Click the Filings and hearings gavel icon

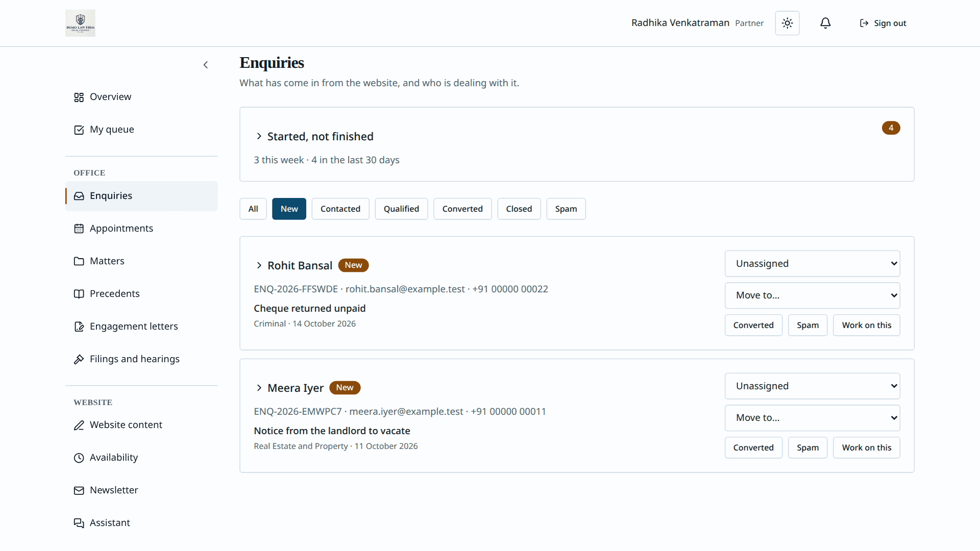tap(79, 359)
